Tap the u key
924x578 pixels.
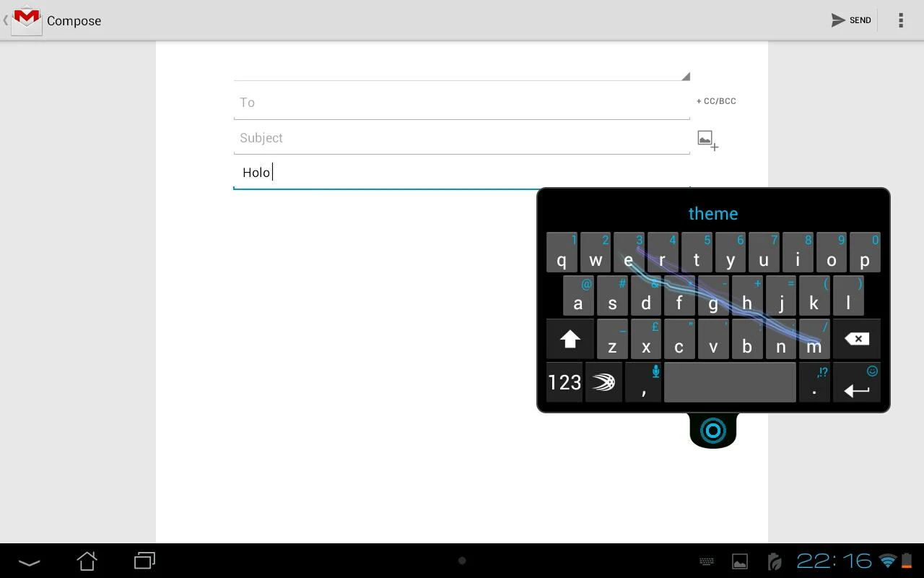pyautogui.click(x=764, y=252)
